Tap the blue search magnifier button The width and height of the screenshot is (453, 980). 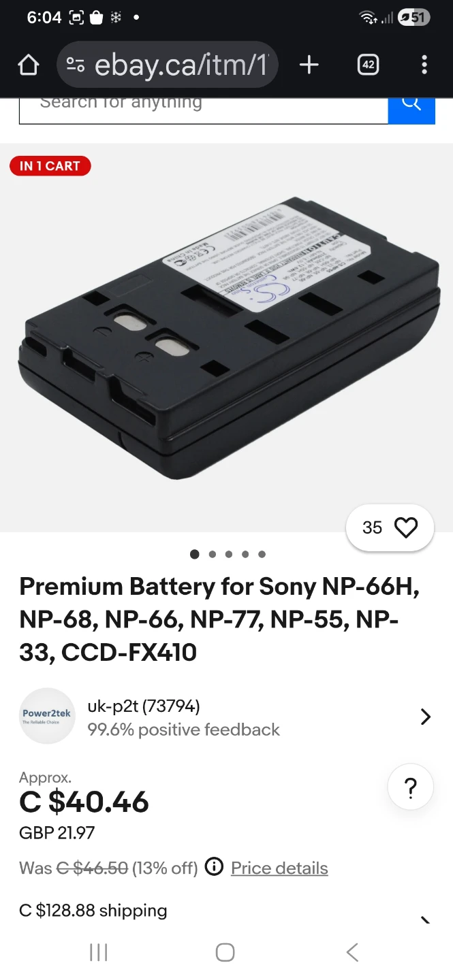[x=411, y=110]
